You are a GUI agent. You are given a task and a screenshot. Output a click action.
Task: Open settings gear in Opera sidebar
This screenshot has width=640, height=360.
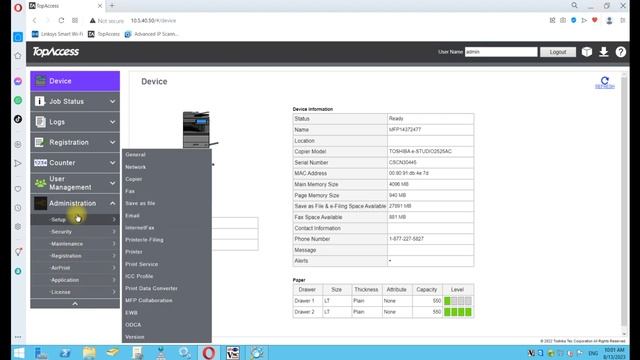(x=18, y=227)
